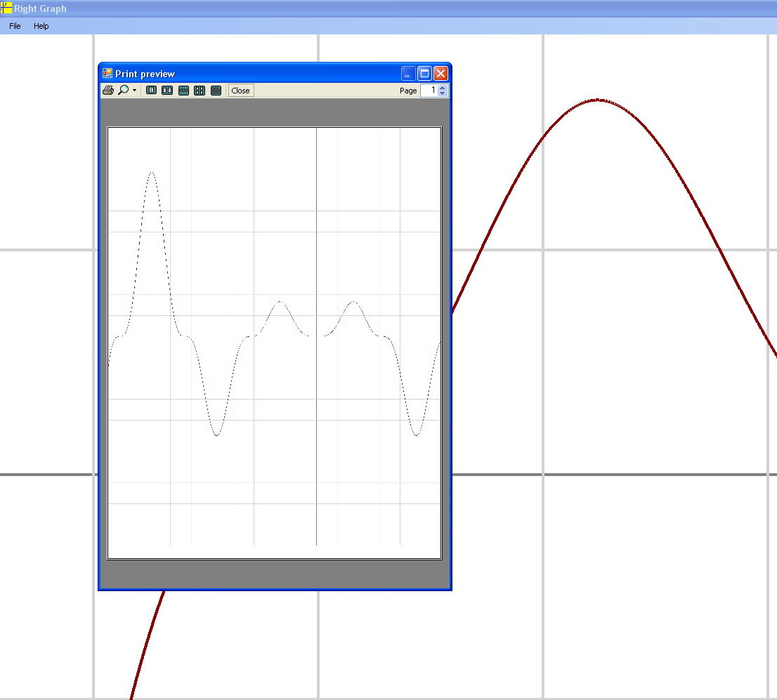Image resolution: width=777 pixels, height=700 pixels.
Task: Click the Page number input field
Action: (429, 90)
